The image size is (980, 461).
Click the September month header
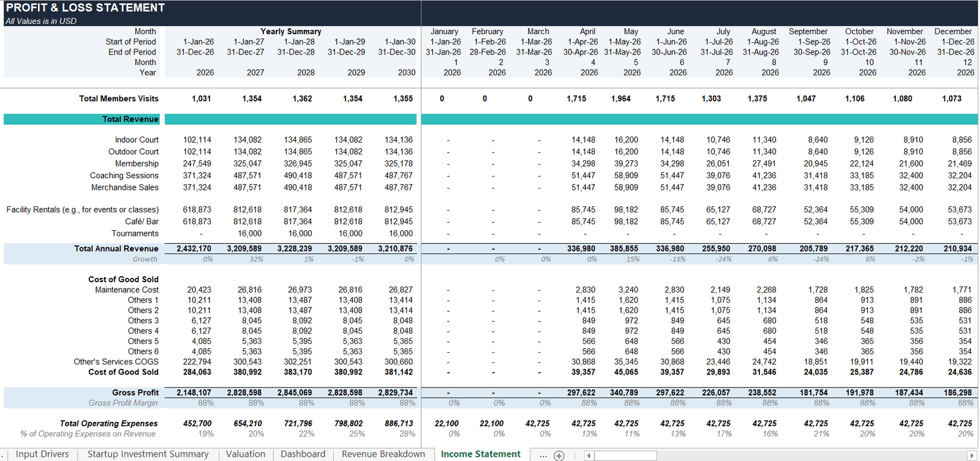(x=809, y=31)
